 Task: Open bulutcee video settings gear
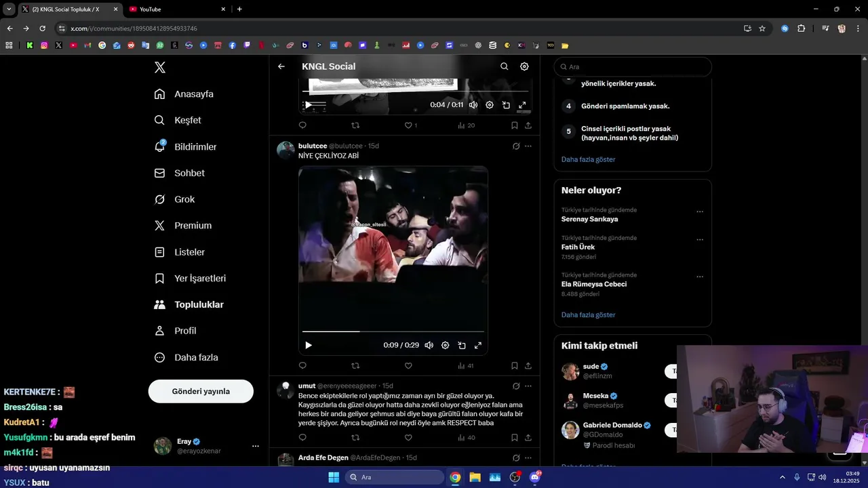tap(446, 345)
